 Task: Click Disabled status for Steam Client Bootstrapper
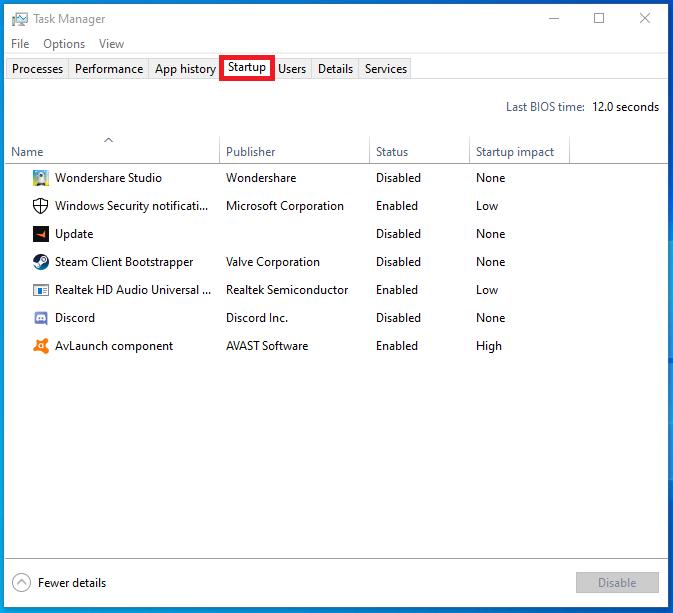point(398,262)
